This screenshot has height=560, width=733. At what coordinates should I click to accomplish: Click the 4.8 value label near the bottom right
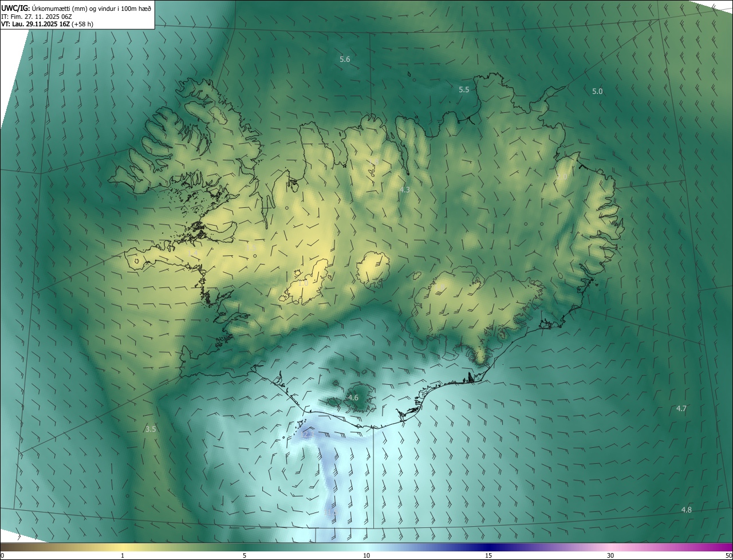click(686, 510)
